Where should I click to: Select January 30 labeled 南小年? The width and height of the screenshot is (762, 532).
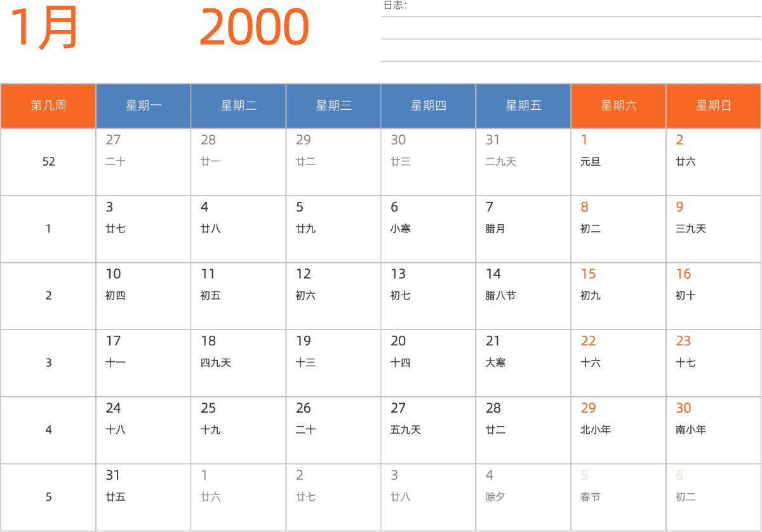pos(714,430)
